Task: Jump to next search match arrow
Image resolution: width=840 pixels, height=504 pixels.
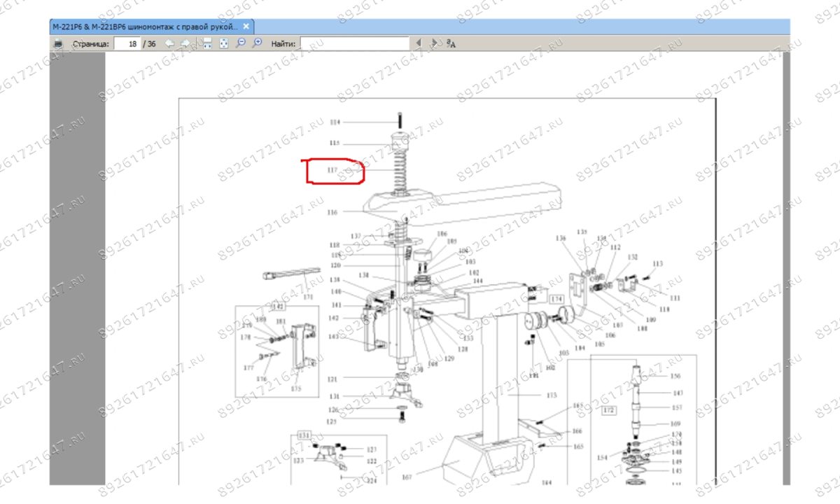Action: click(435, 43)
